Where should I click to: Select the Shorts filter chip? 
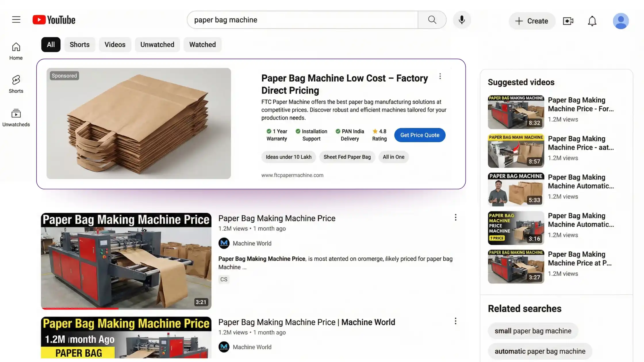point(80,45)
